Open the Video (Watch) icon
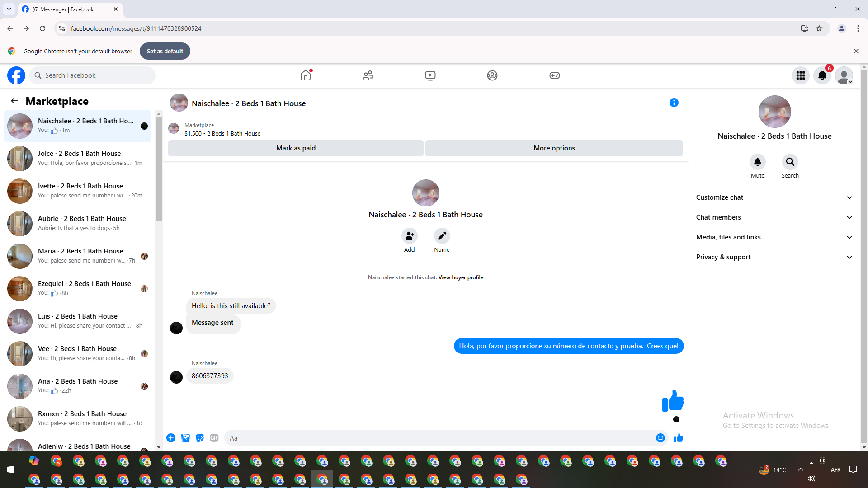This screenshot has width=868, height=488. [430, 75]
